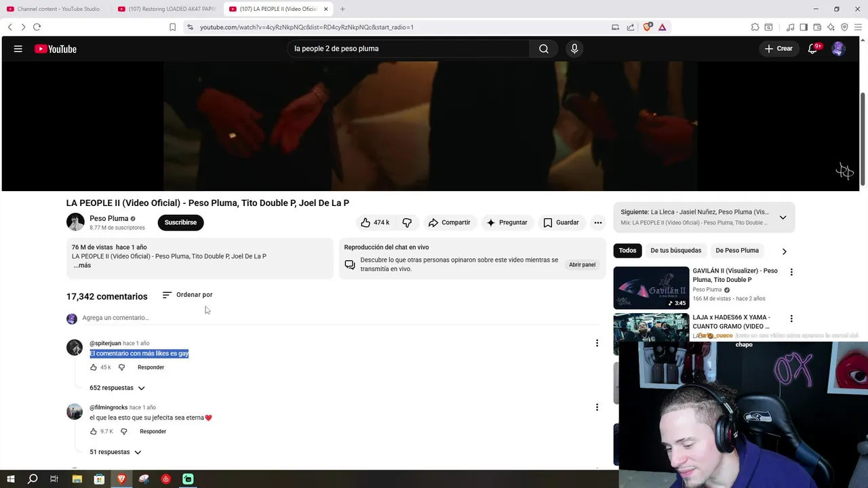The height and width of the screenshot is (488, 868).
Task: Show more filter chips with the arrow
Action: pyautogui.click(x=784, y=251)
